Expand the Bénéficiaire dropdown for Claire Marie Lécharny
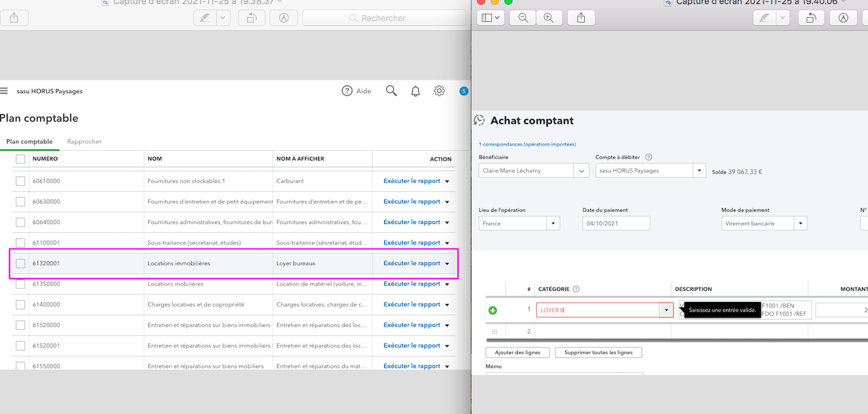This screenshot has height=414, width=868. point(581,170)
